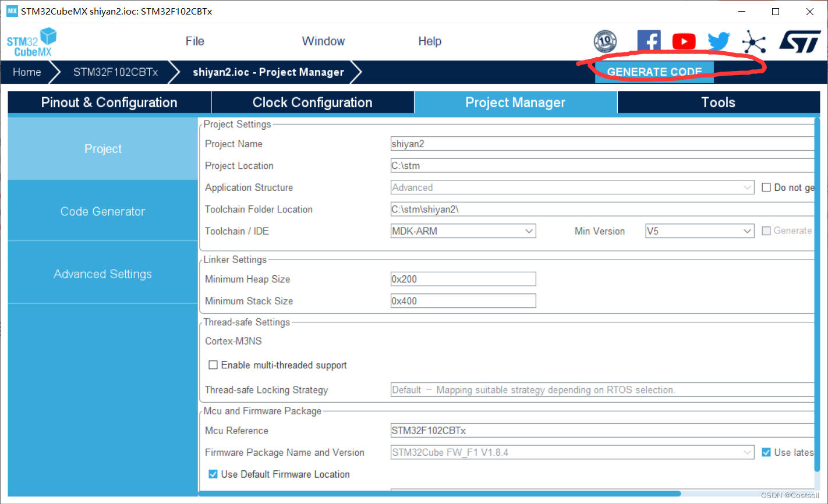Select the Project Manager tab

pyautogui.click(x=515, y=102)
